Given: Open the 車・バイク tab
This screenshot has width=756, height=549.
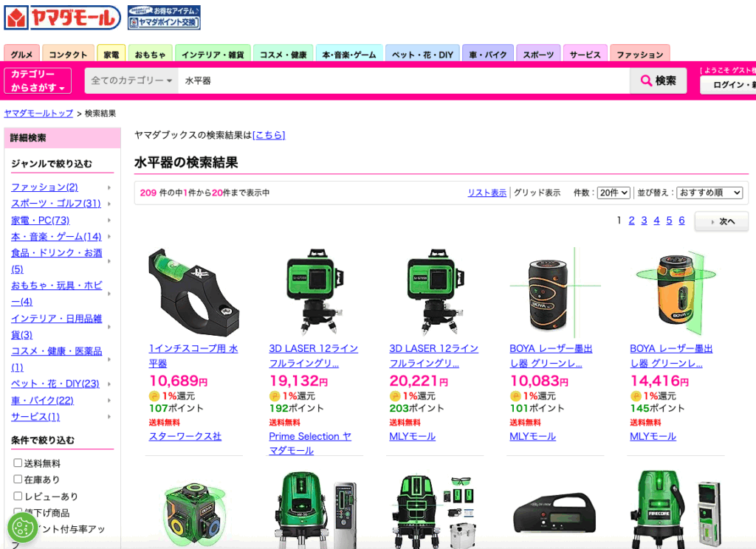Looking at the screenshot, I should 487,54.
